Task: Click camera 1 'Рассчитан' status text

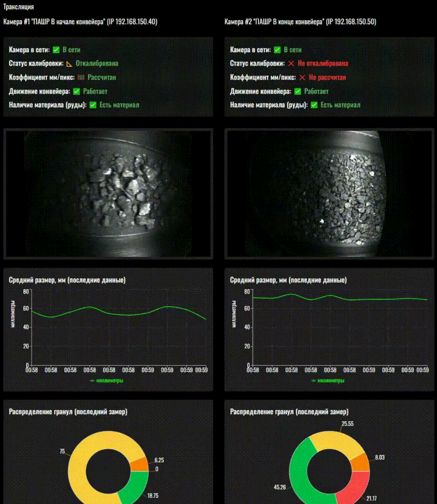Action: pyautogui.click(x=102, y=77)
